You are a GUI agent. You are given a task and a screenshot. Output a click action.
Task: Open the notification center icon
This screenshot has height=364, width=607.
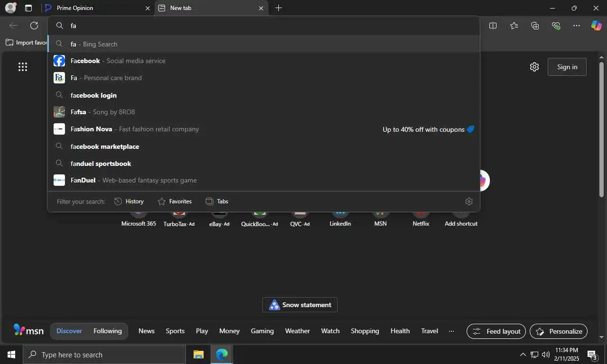pos(592,355)
